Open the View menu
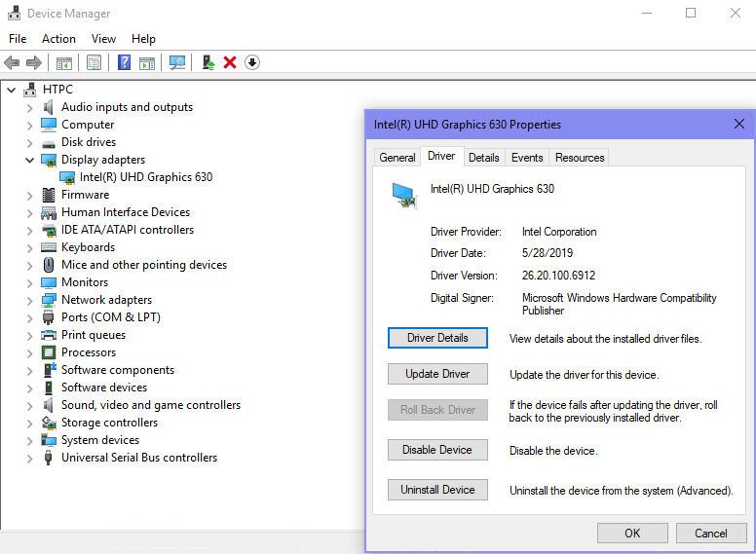 [x=103, y=39]
